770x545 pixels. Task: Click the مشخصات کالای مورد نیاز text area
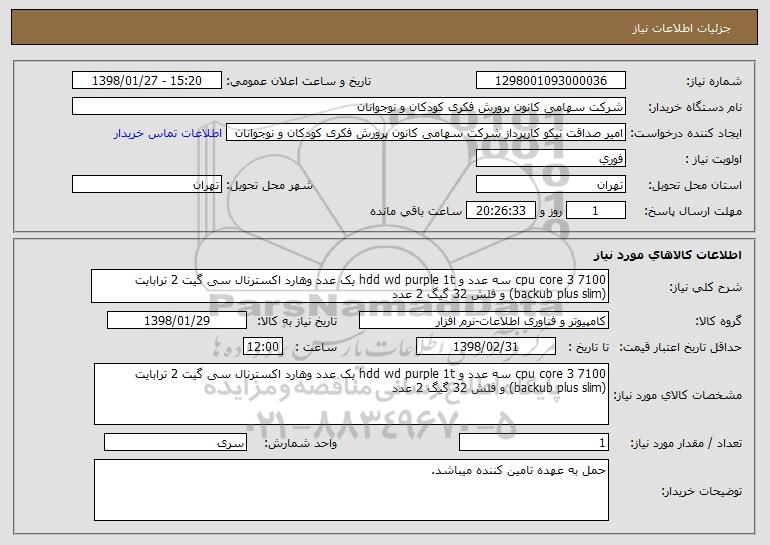(351, 394)
